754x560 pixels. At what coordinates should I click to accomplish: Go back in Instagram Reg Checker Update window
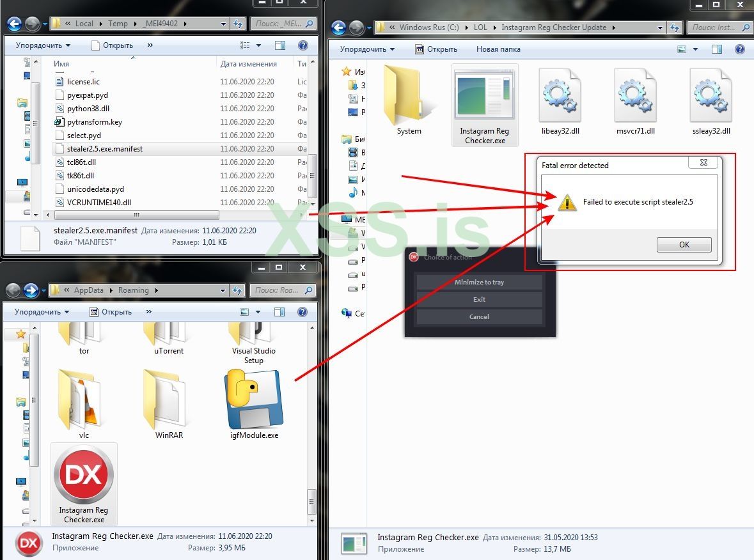pyautogui.click(x=338, y=27)
